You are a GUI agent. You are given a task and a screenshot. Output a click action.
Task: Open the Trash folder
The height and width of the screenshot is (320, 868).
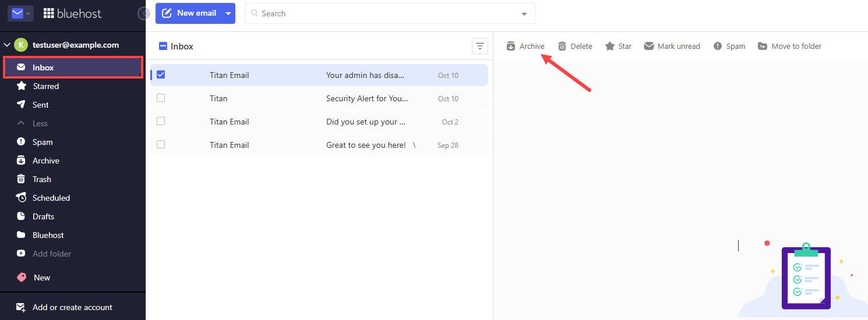pyautogui.click(x=42, y=179)
